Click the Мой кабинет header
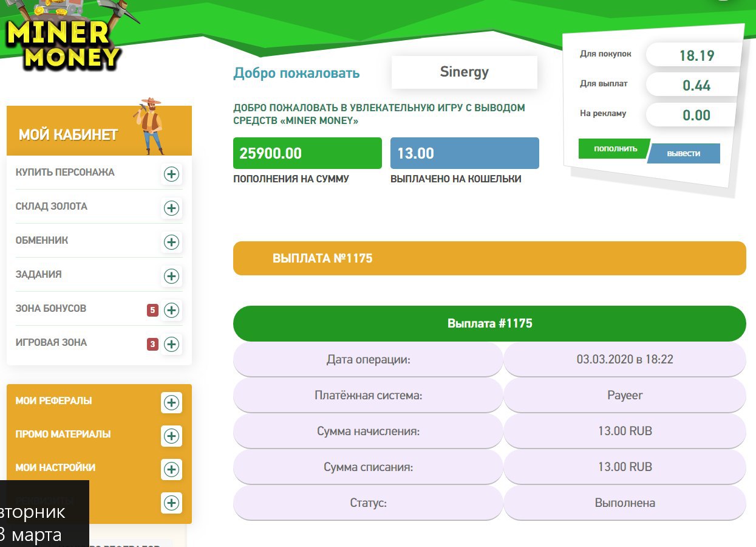The image size is (756, 547). tap(99, 131)
